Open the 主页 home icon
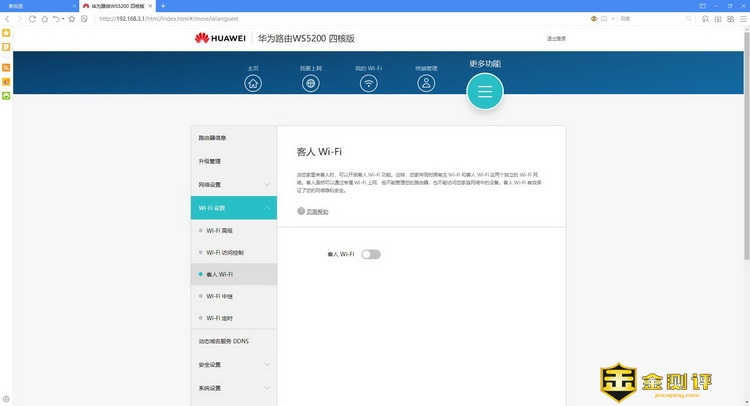 [253, 83]
